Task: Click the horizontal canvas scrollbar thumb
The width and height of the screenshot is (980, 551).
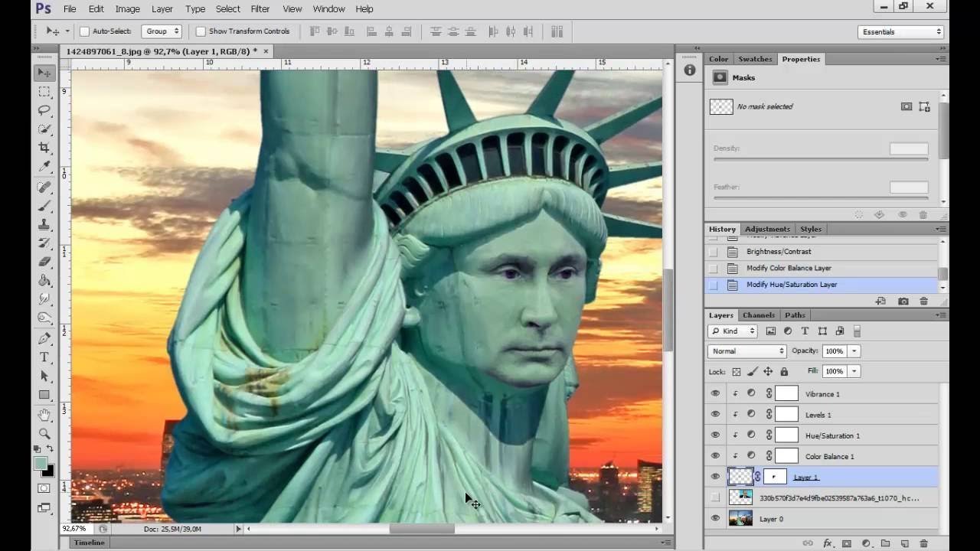Action: [422, 529]
